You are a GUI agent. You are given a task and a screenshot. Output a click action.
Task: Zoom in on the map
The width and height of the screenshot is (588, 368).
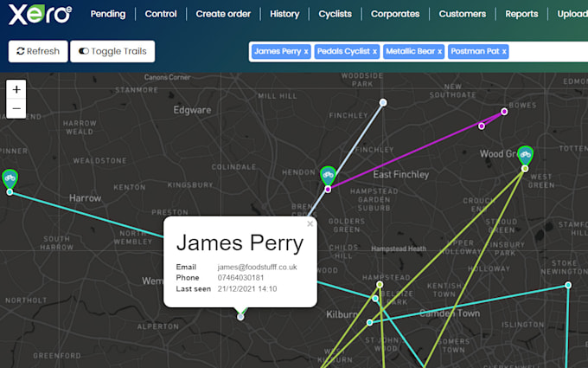click(16, 89)
